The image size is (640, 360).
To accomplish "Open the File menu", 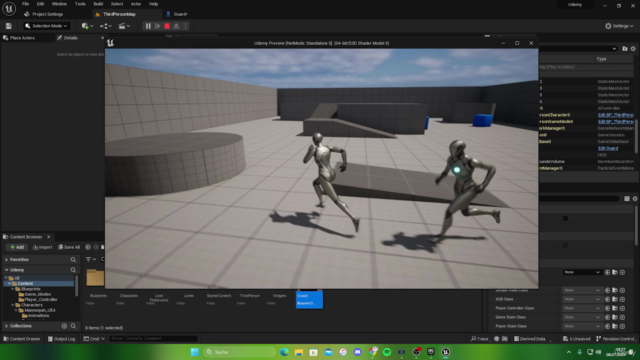I will 25,4.
